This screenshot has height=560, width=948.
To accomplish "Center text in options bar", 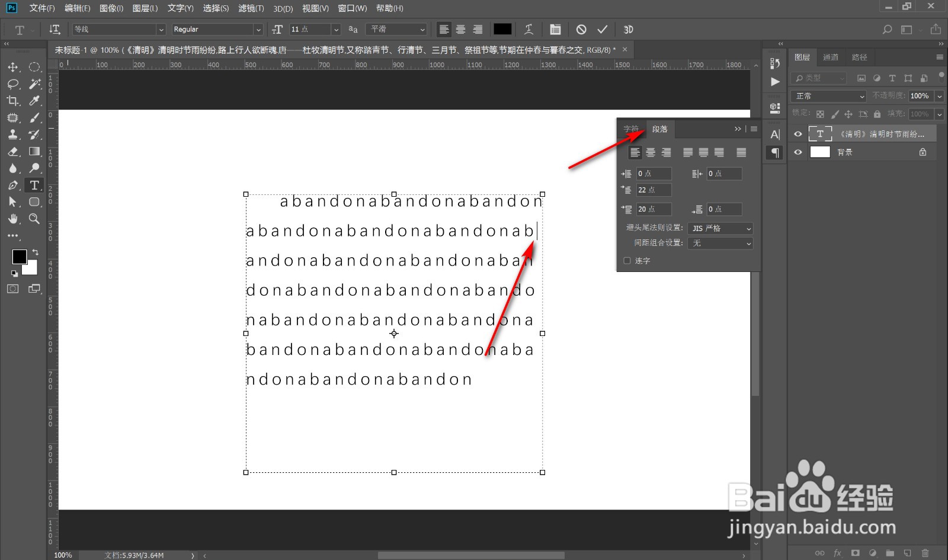I will tap(460, 29).
